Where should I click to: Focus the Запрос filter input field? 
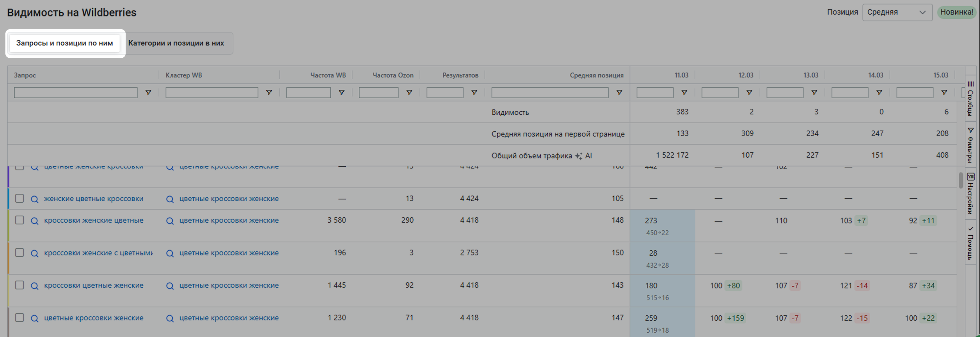(x=76, y=93)
